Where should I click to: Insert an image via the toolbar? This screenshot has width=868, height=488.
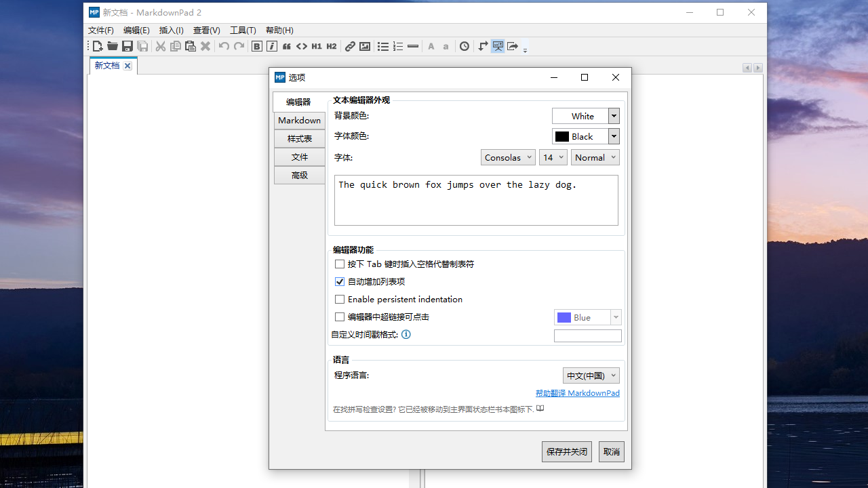365,46
